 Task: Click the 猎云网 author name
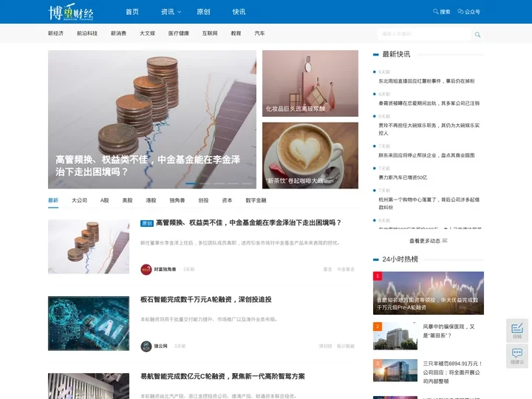(161, 346)
